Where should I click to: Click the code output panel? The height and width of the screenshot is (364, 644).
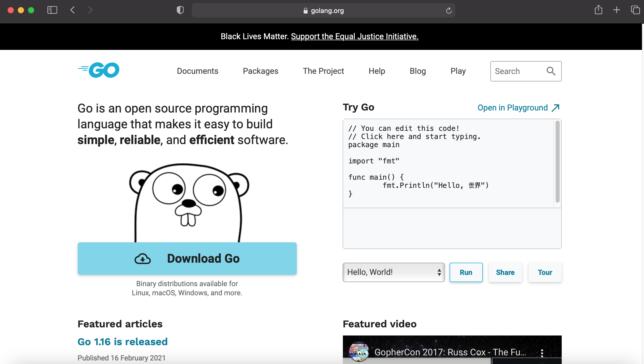click(x=452, y=228)
